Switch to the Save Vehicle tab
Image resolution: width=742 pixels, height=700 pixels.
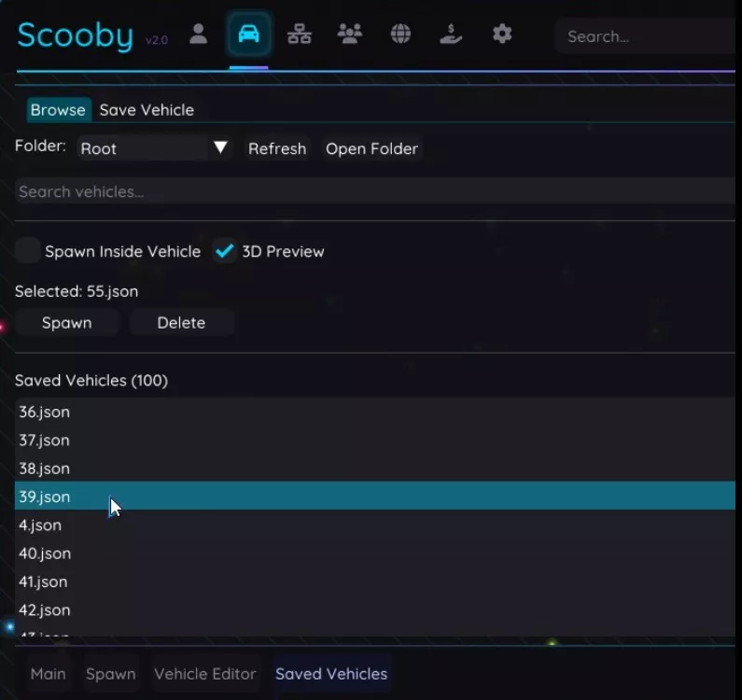pos(147,110)
